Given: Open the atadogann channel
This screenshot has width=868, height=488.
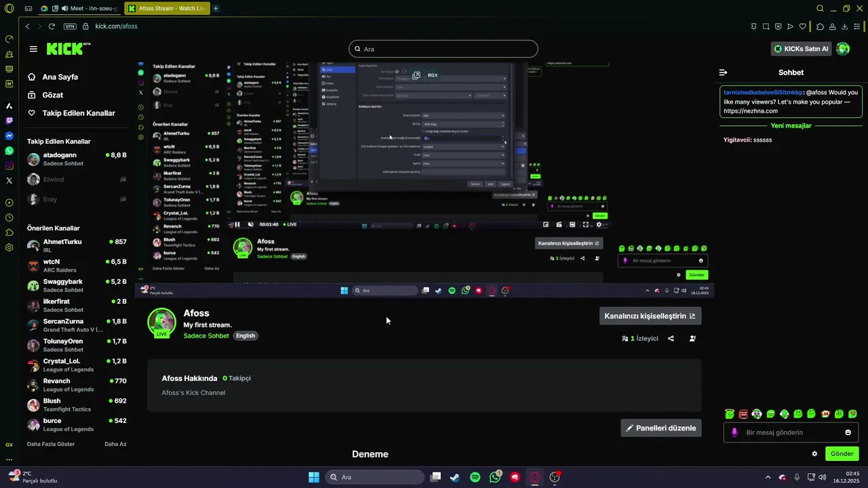Looking at the screenshot, I should click(x=77, y=159).
